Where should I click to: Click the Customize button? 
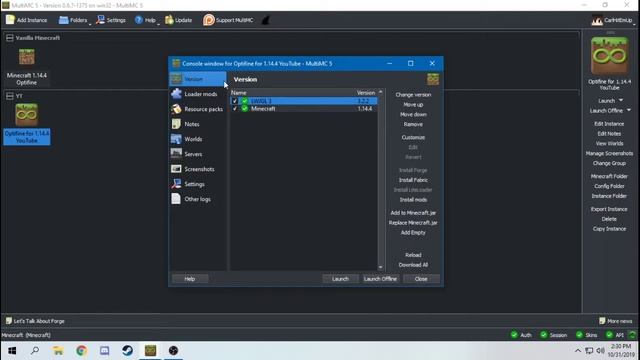pyautogui.click(x=413, y=138)
